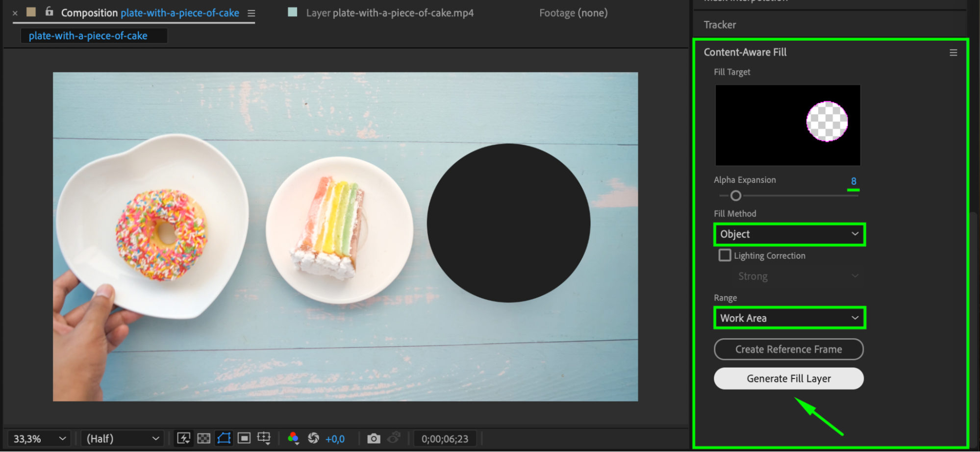Open grid and guide options
This screenshot has height=452, width=980.
tap(264, 438)
